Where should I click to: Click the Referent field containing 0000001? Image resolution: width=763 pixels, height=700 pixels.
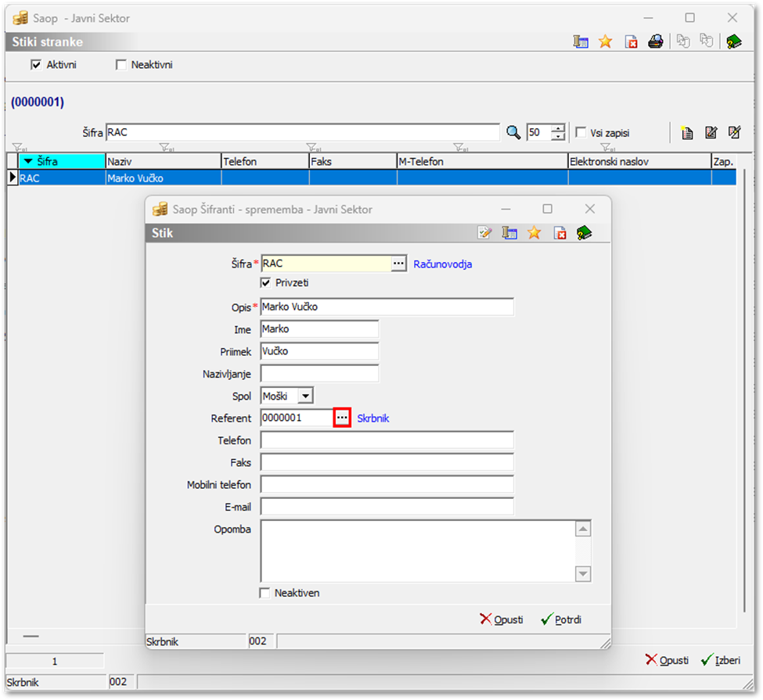tap(297, 418)
